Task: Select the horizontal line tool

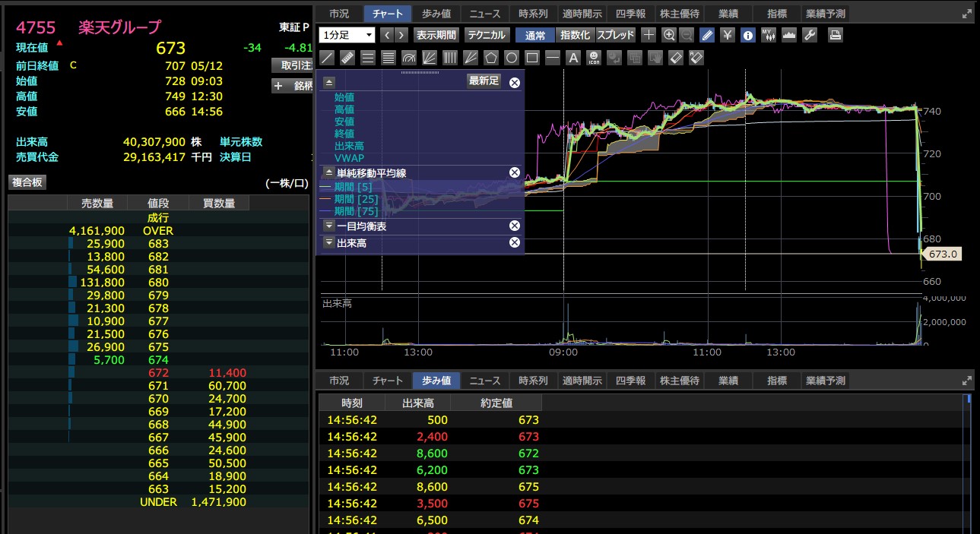Action: 553,58
